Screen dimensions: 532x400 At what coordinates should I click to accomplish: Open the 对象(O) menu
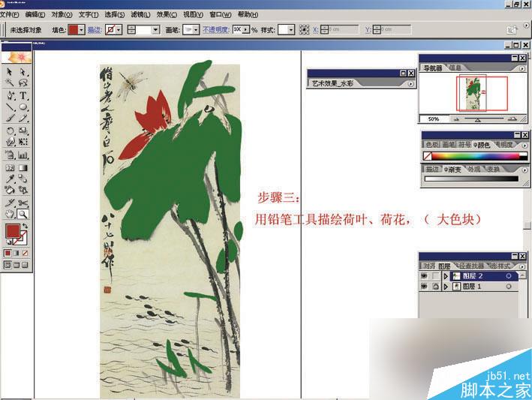(62, 14)
